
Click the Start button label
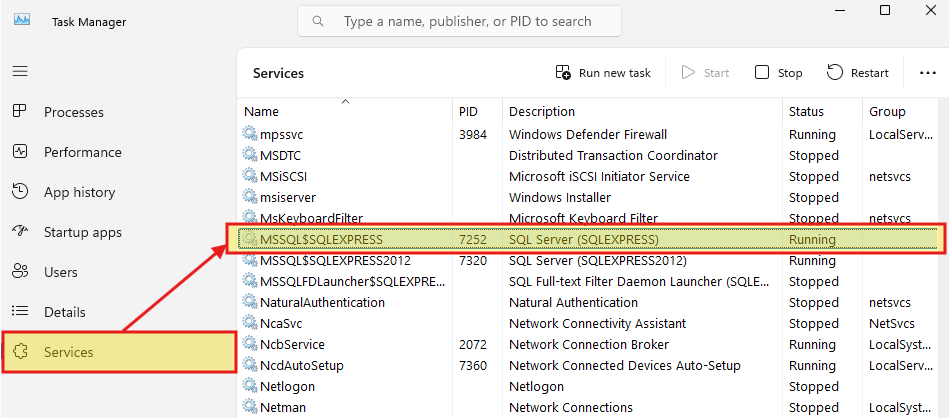717,73
